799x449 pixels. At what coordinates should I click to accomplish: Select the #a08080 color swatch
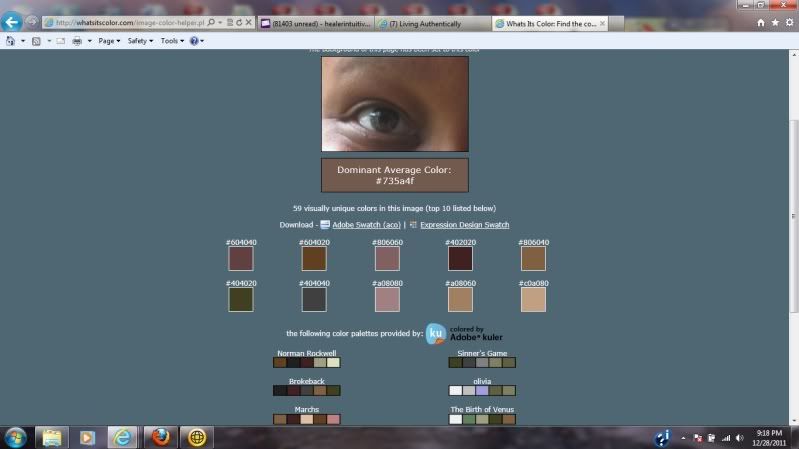387,300
